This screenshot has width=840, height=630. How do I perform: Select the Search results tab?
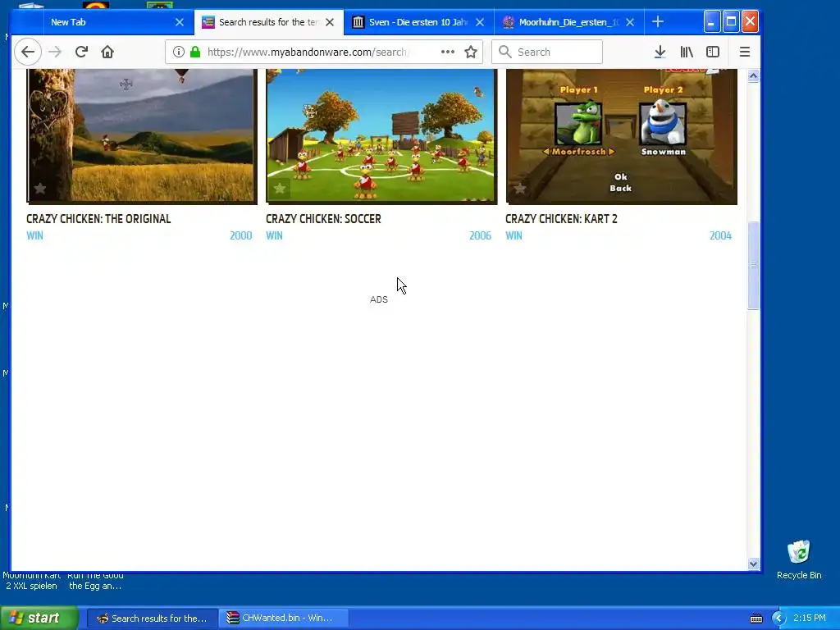tap(268, 22)
